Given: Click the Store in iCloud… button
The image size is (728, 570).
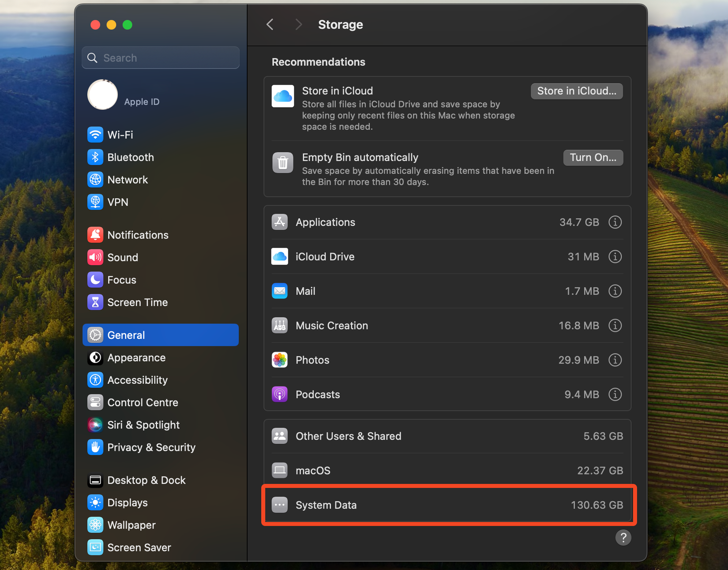Looking at the screenshot, I should coord(576,91).
